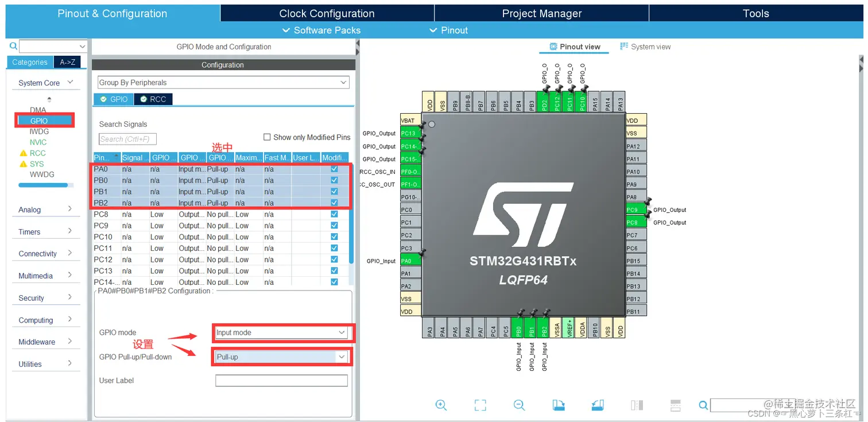The height and width of the screenshot is (422, 868).
Task: Expand the Analog category
Action: [x=46, y=210]
